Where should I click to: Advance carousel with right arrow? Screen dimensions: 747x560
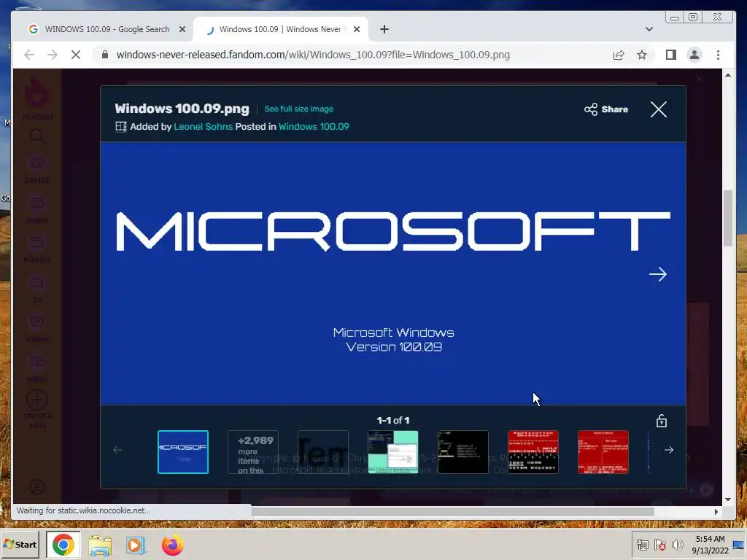669,450
